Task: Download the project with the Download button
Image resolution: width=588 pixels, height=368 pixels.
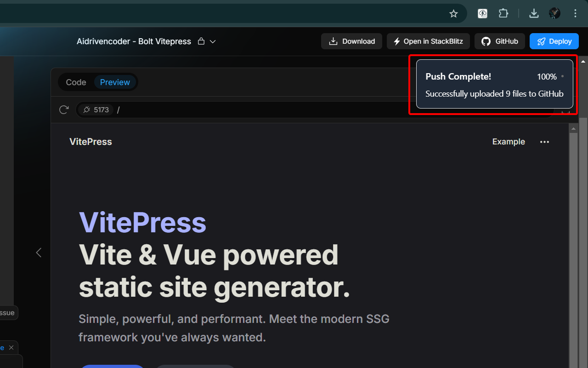Action: [x=352, y=41]
